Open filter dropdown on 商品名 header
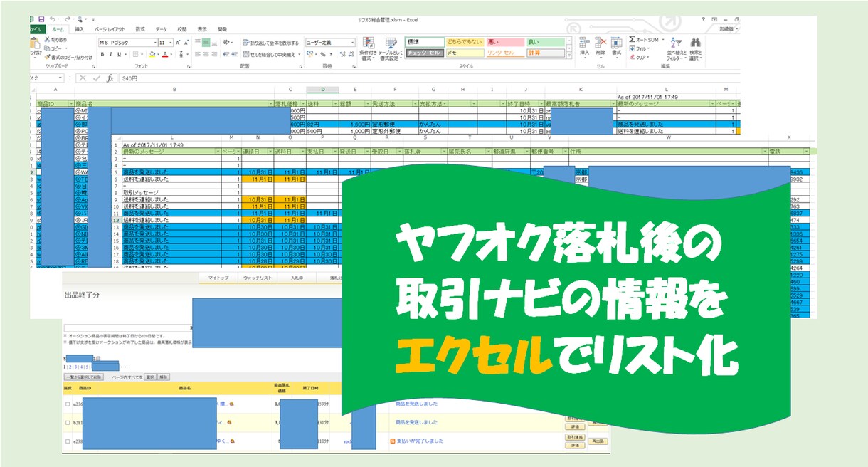Screen dimensions: 868x467 [271, 104]
